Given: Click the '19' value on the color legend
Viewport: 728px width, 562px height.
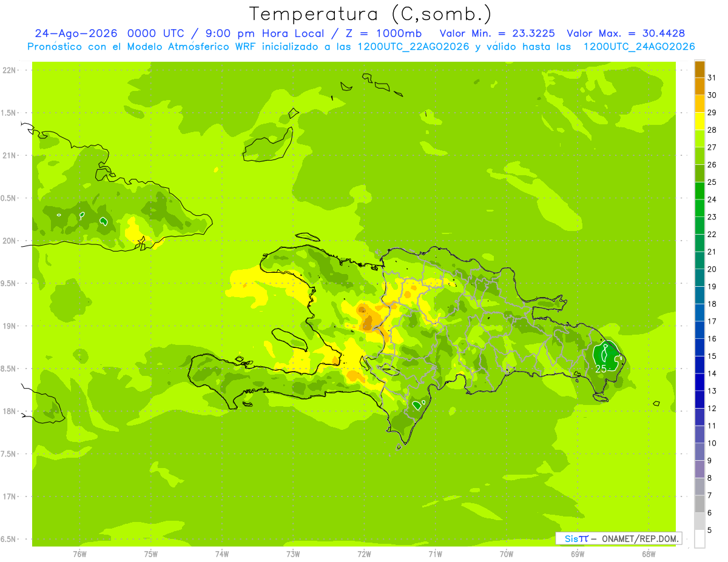Looking at the screenshot, I should pos(712,287).
